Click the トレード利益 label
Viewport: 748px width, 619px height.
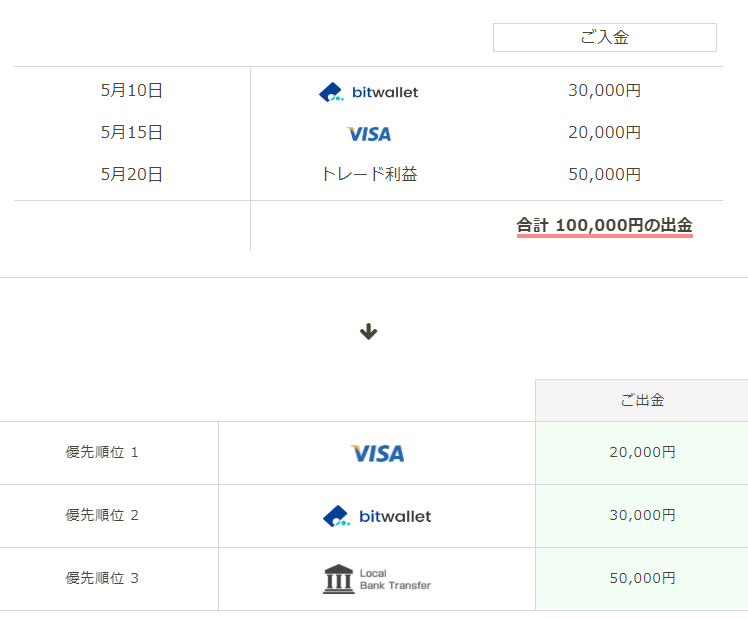pyautogui.click(x=368, y=174)
